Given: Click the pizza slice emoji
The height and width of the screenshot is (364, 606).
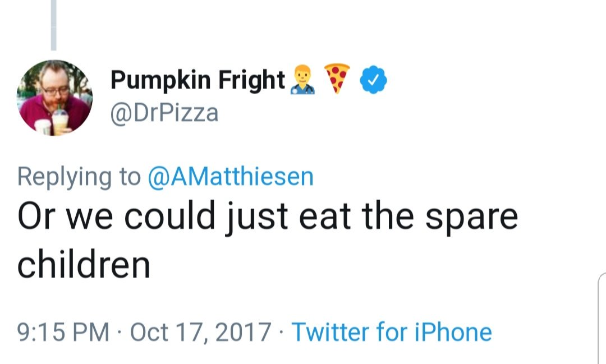Looking at the screenshot, I should coord(337,78).
